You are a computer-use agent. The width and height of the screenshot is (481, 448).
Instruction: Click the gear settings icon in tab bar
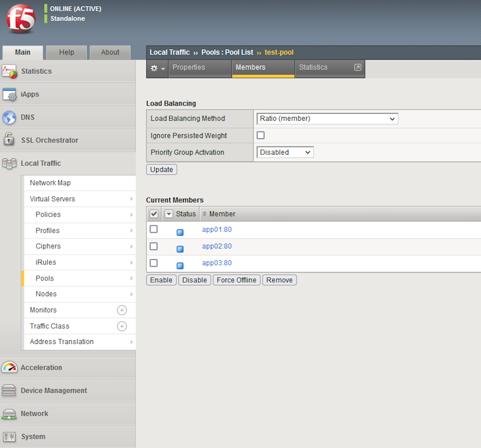click(154, 68)
